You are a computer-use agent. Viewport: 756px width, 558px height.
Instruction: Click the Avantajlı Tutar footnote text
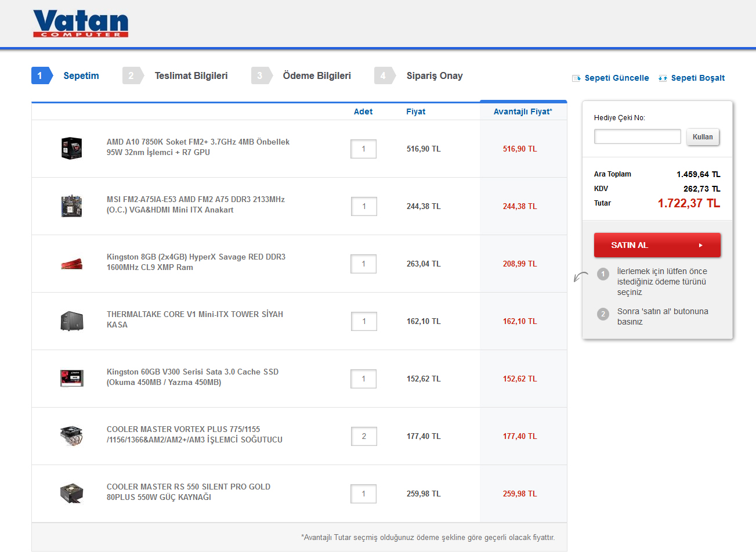tap(428, 537)
